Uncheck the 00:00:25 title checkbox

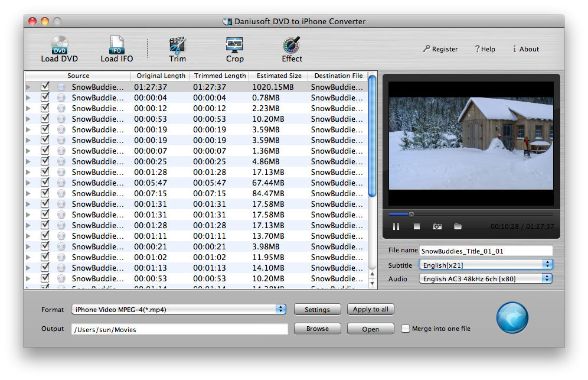point(45,161)
